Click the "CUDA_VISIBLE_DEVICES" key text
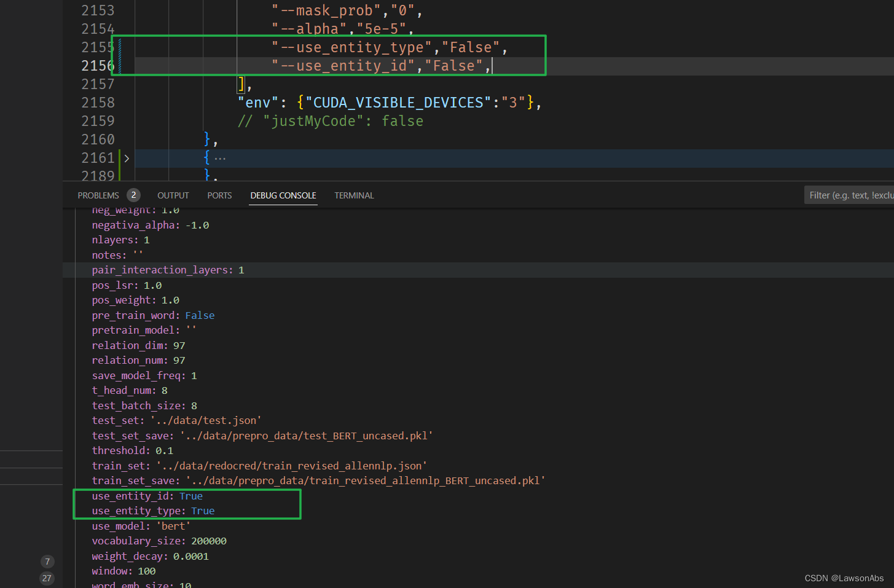This screenshot has height=588, width=894. [398, 103]
